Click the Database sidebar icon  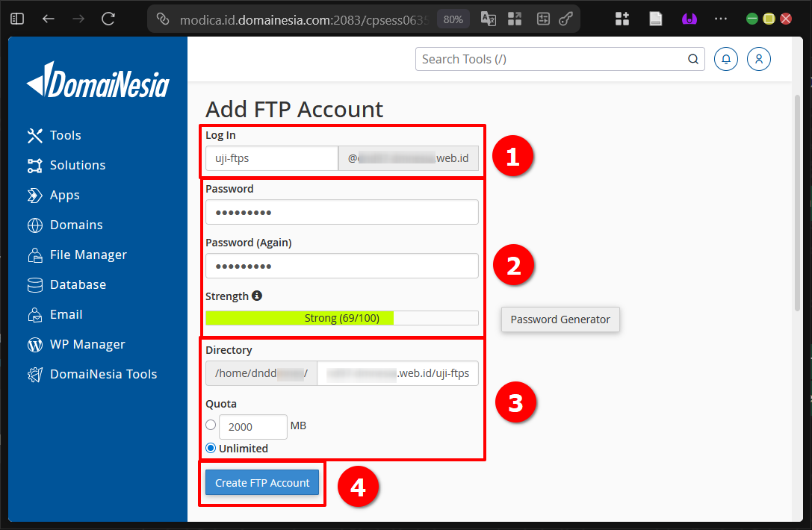click(x=34, y=284)
